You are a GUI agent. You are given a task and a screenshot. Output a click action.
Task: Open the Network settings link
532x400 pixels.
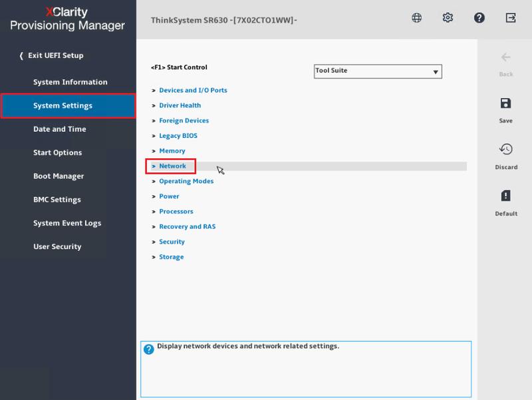[172, 166]
